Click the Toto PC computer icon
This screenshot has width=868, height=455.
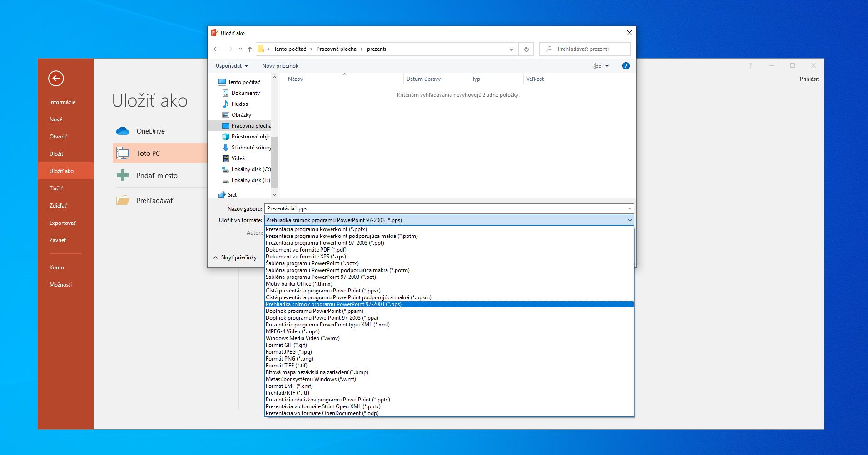tap(123, 153)
